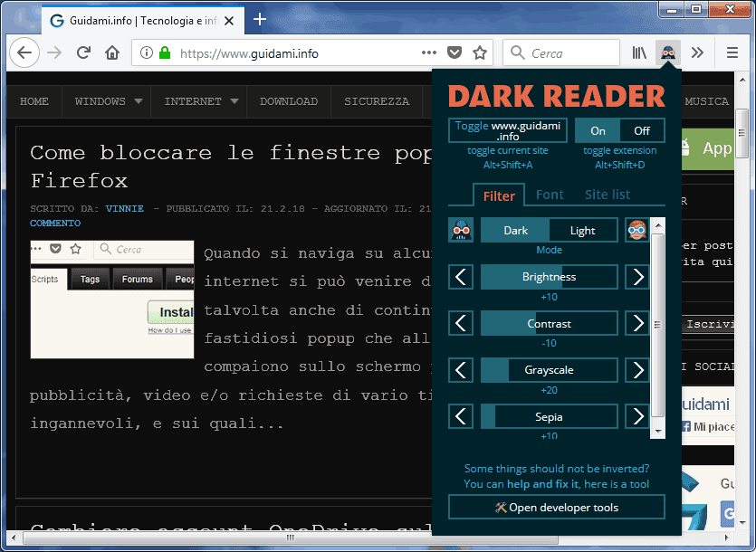Click the dark Vader icon beside Mode selector
This screenshot has width=756, height=552.
coord(461,230)
